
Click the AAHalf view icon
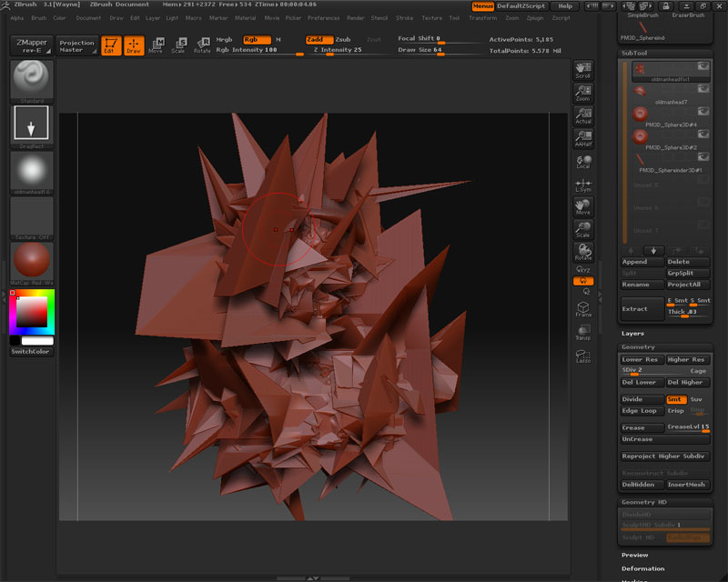[x=582, y=138]
